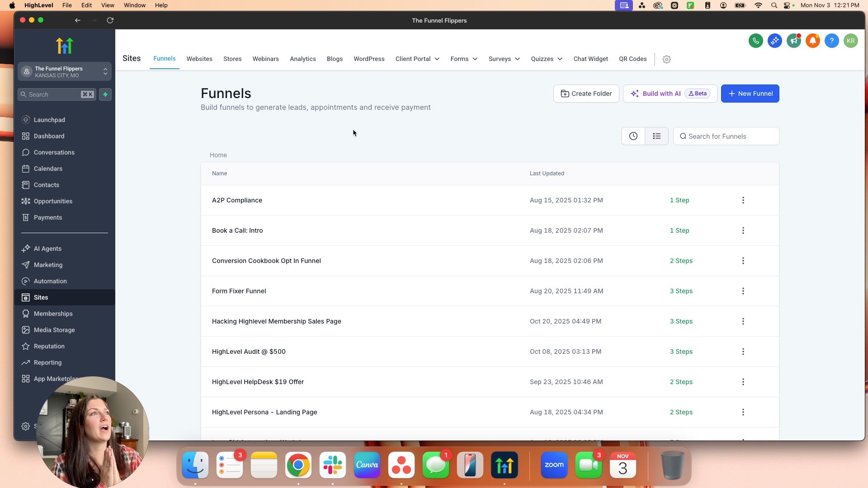Open options menu for HighLevel Audit @ $500

[743, 352]
